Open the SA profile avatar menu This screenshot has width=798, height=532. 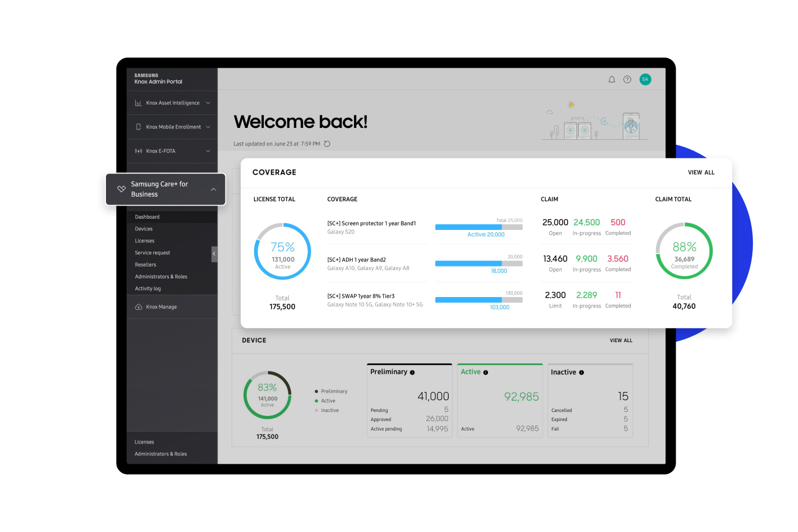(x=645, y=79)
